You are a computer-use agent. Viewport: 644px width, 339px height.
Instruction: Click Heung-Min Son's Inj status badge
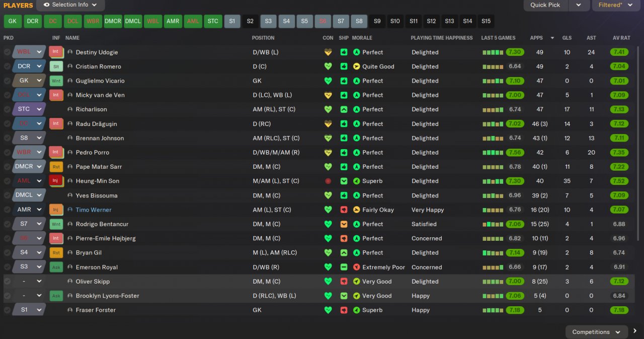56,181
